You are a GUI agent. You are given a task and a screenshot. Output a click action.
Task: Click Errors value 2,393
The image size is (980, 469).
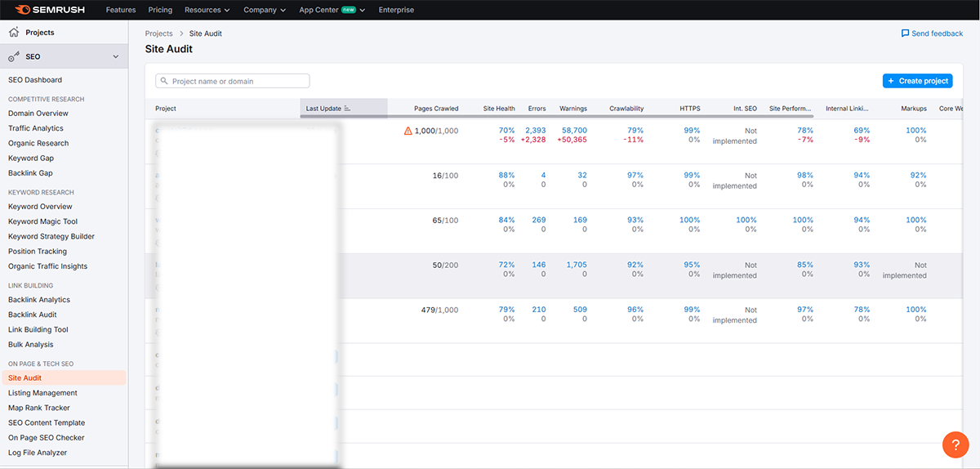pyautogui.click(x=536, y=131)
